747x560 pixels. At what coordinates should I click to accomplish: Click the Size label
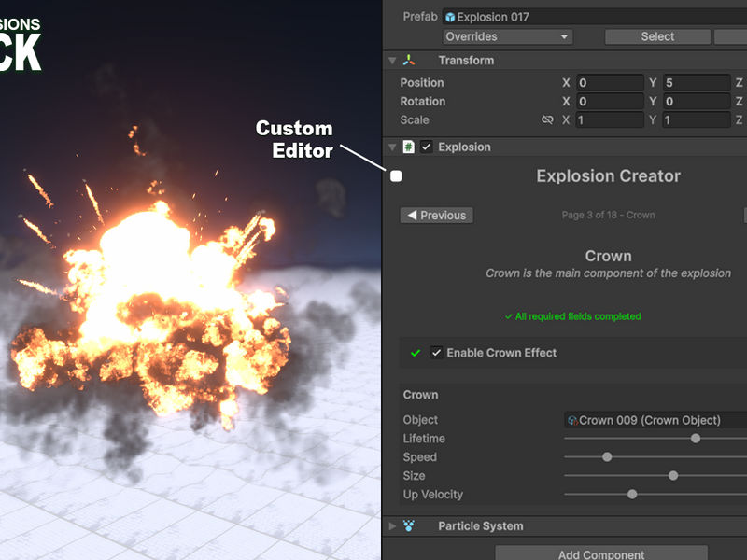click(414, 475)
